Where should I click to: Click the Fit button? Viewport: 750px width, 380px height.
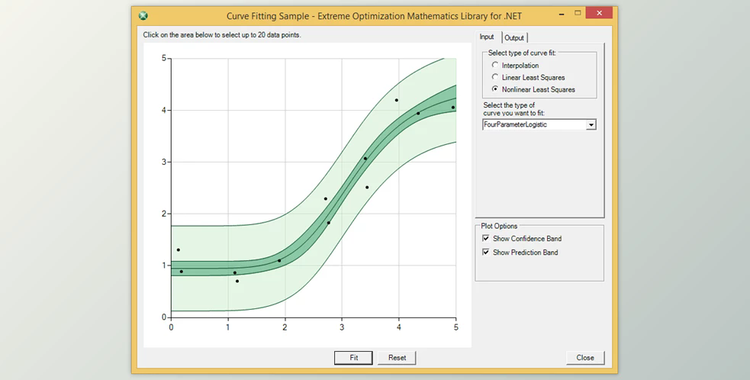click(x=353, y=358)
